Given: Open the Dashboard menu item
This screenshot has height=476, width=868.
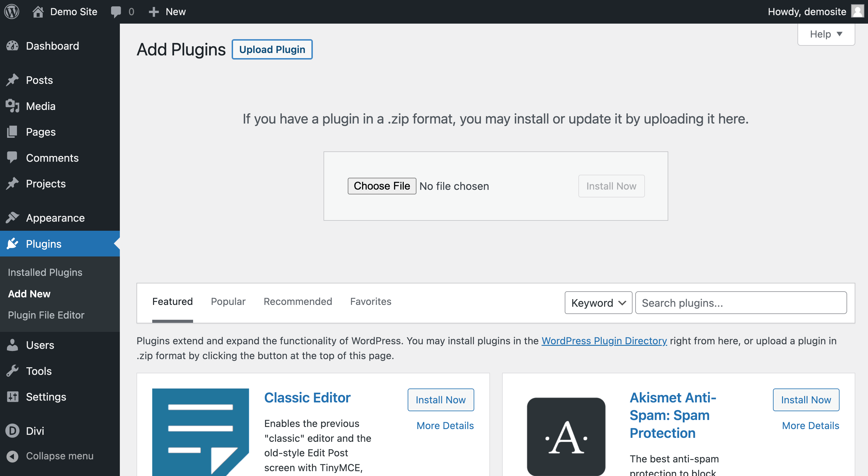Looking at the screenshot, I should coord(52,46).
